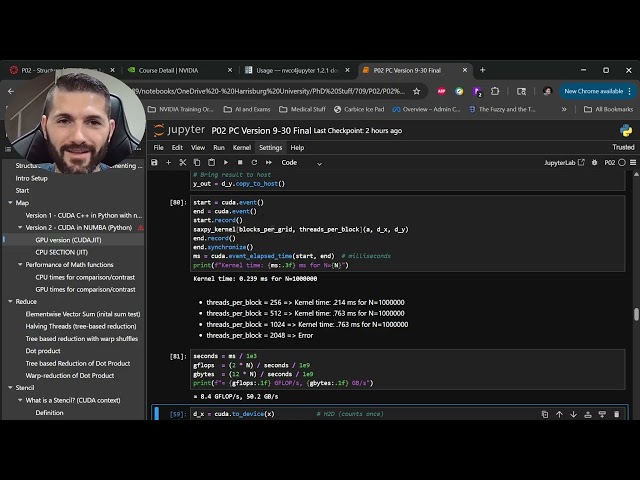Restart the kernel with the circular arrow icon
The image size is (640, 480).
[x=254, y=162]
